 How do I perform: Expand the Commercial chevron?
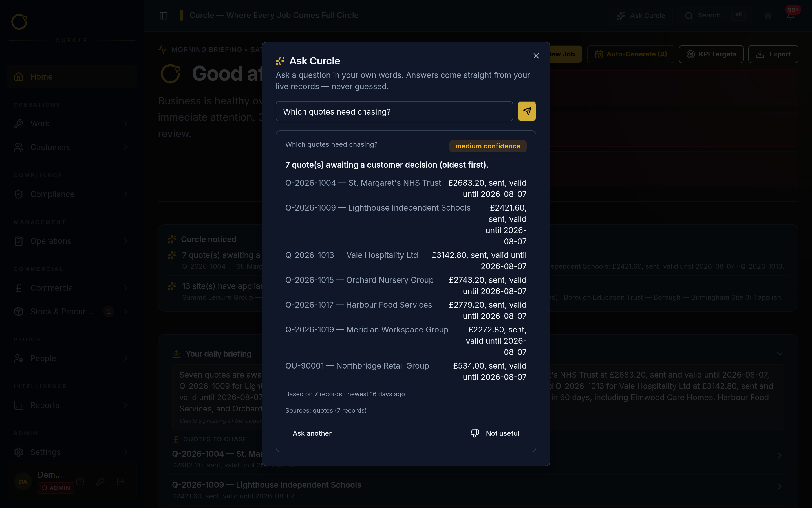(126, 288)
